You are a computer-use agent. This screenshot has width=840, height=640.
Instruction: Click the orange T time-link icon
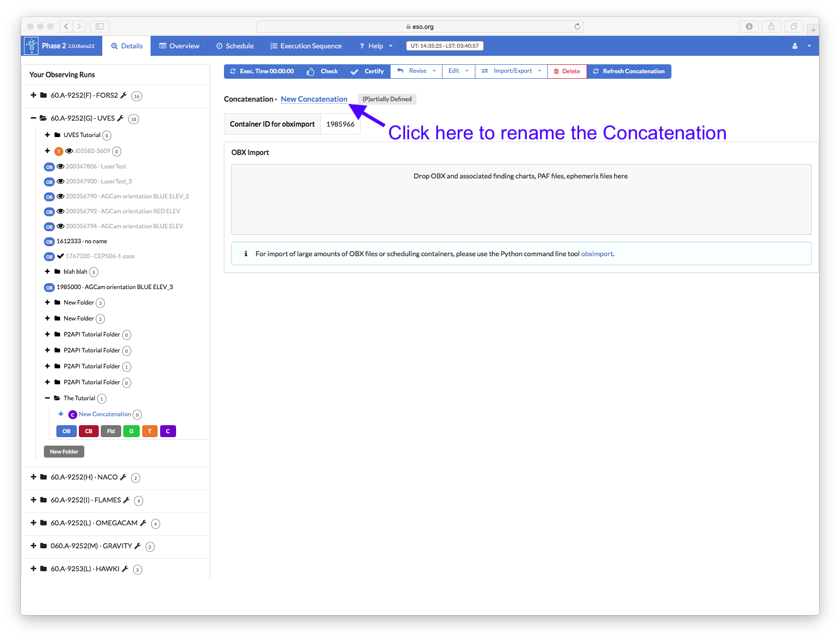(150, 431)
